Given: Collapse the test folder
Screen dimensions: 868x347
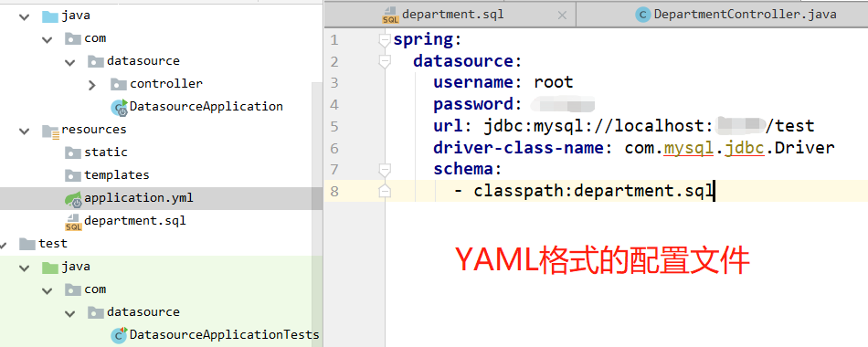Looking at the screenshot, I should tap(4, 244).
